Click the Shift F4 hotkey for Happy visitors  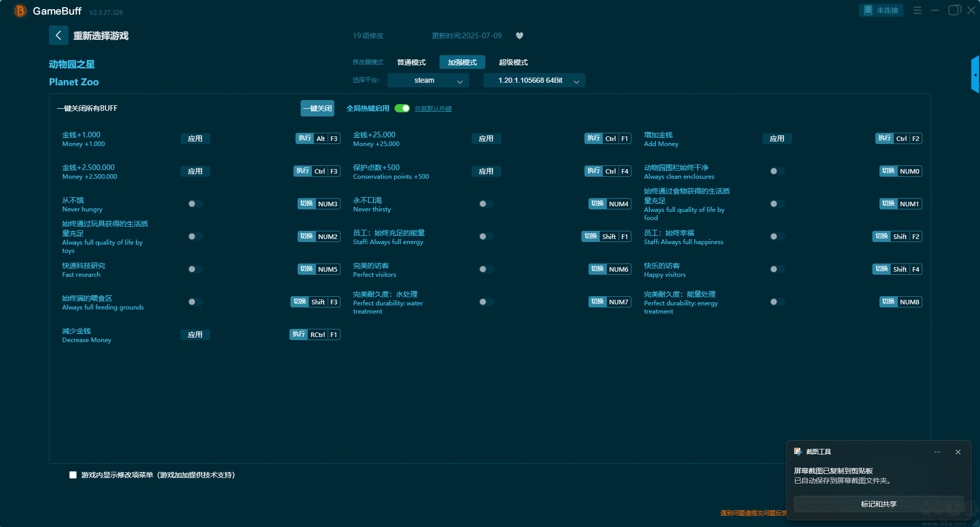897,269
